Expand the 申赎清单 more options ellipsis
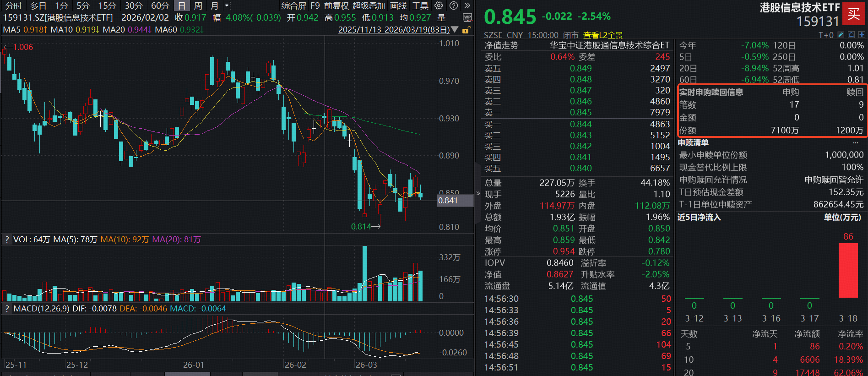 coord(855,143)
